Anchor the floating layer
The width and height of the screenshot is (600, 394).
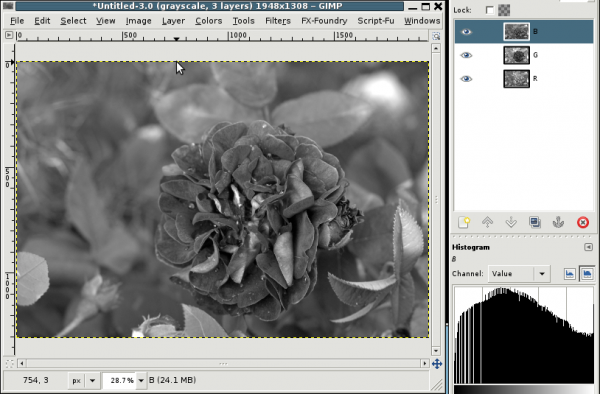[558, 222]
